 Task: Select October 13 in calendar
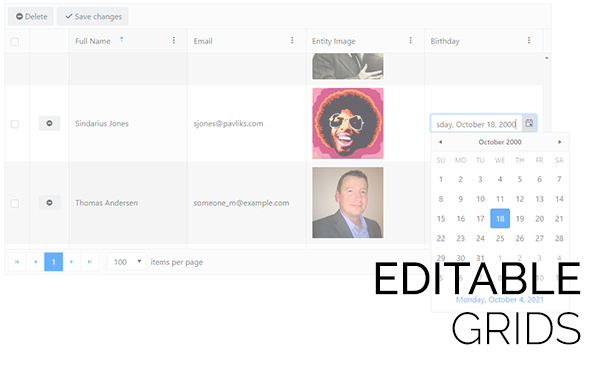(x=539, y=199)
